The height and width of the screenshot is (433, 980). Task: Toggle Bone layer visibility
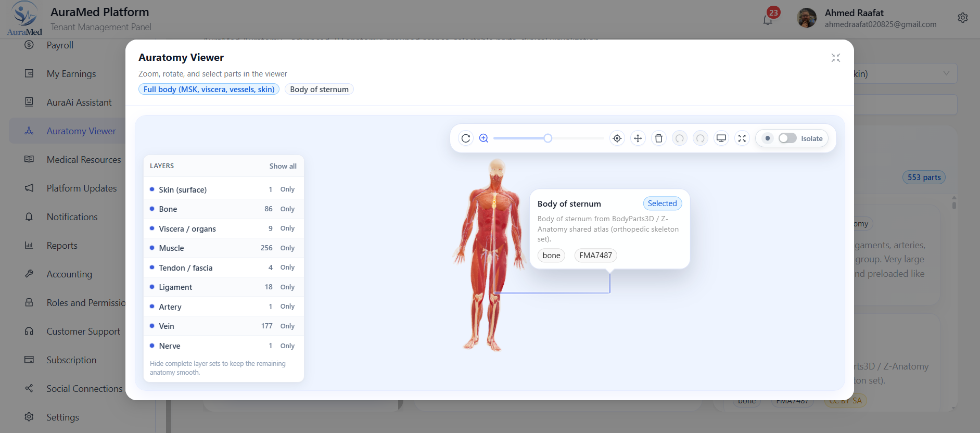(x=152, y=209)
